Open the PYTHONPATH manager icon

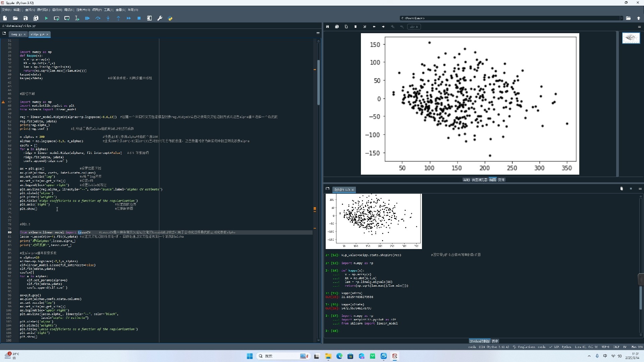170,18
